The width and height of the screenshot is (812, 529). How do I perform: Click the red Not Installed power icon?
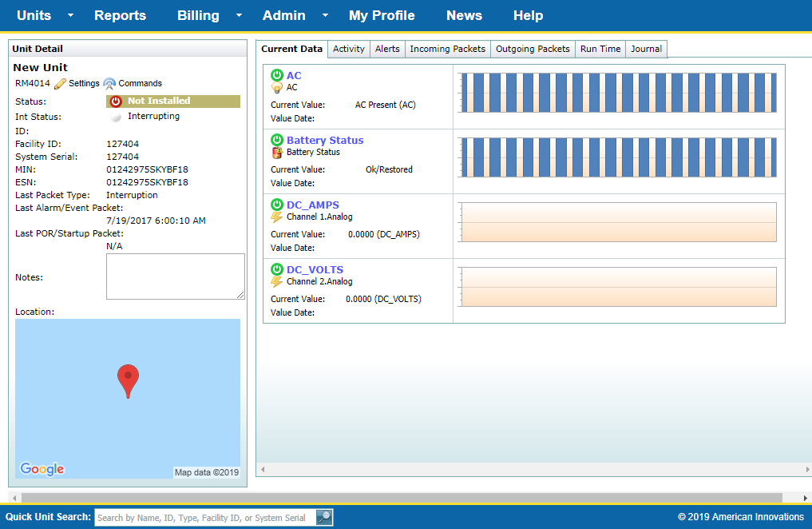116,101
